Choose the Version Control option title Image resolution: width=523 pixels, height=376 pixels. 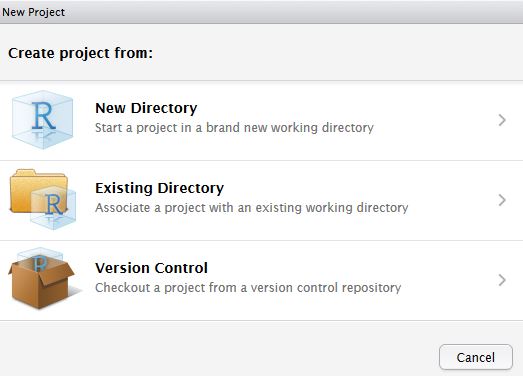(x=151, y=268)
